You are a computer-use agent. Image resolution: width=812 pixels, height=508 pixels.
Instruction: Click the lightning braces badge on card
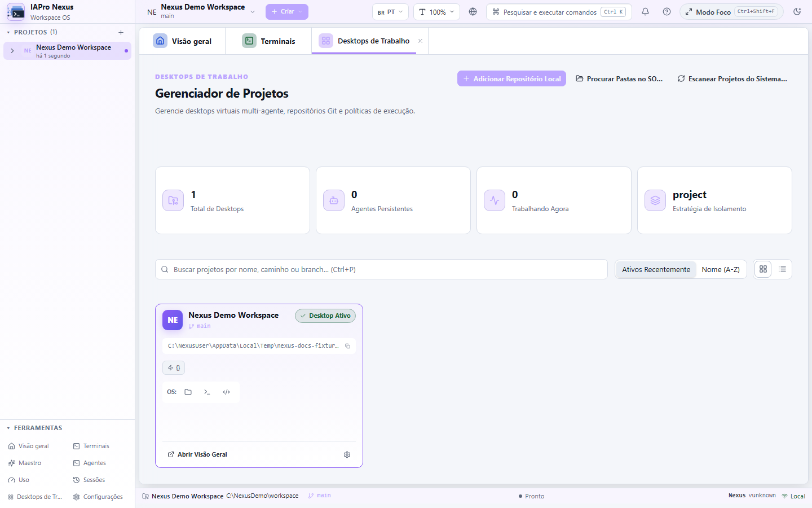coord(174,368)
